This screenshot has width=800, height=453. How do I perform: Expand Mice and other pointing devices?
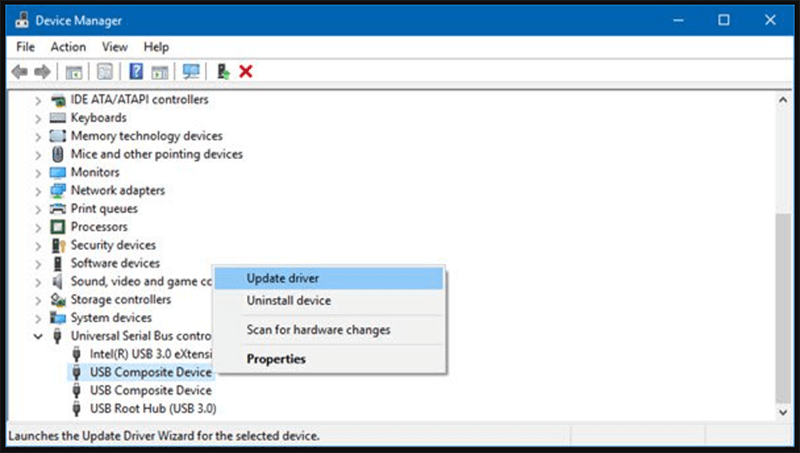(38, 155)
